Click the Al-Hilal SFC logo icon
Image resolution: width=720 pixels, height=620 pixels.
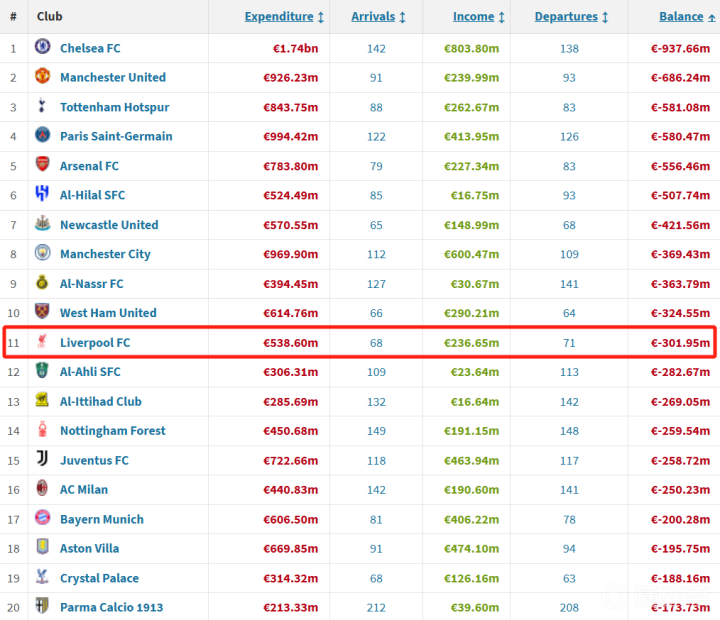coord(43,193)
